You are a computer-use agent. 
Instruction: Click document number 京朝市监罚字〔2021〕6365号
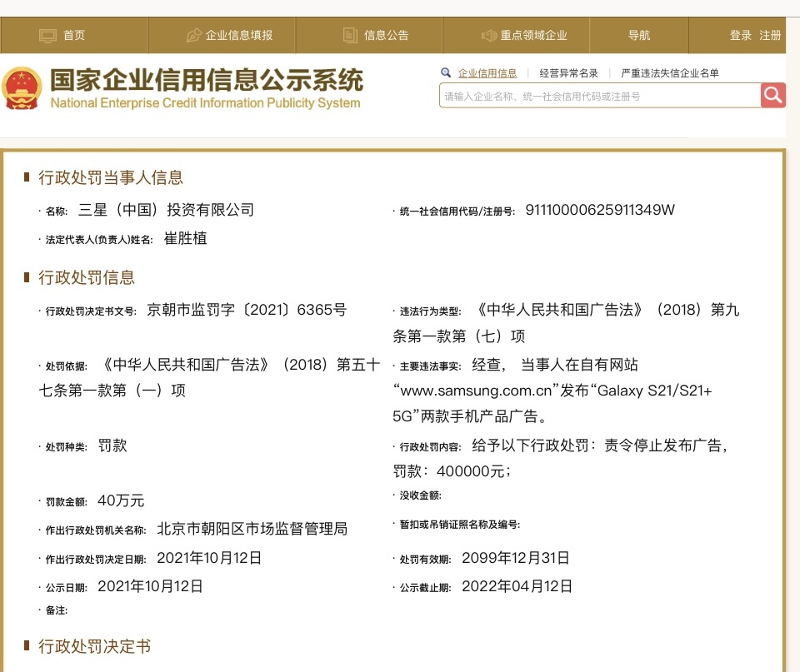point(247,310)
